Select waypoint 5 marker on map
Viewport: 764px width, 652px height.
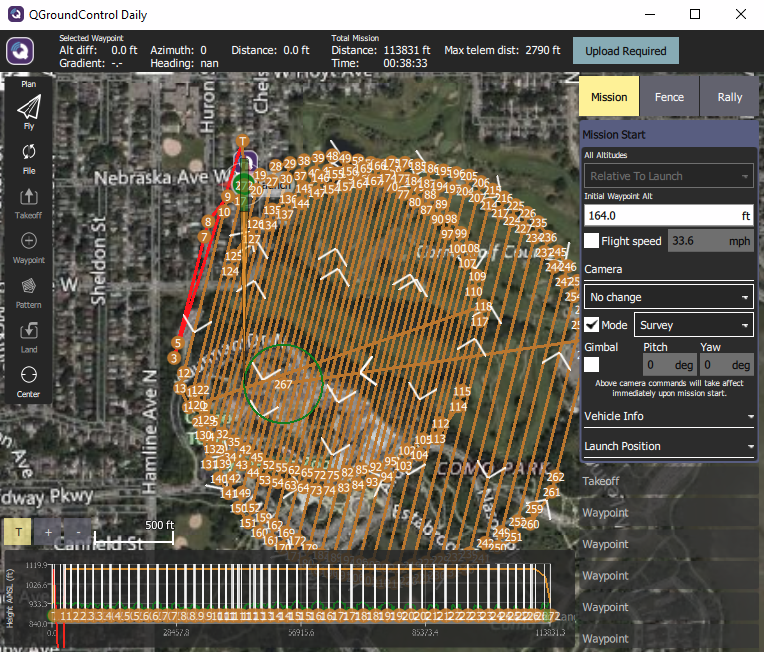(x=178, y=343)
